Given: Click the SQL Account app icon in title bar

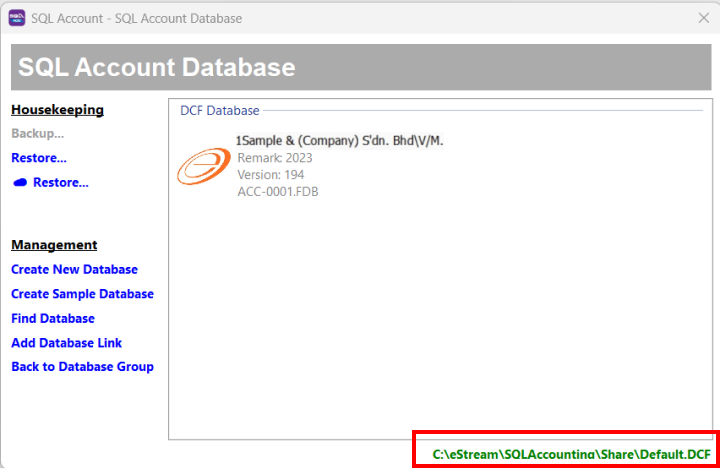Looking at the screenshot, I should coord(17,18).
